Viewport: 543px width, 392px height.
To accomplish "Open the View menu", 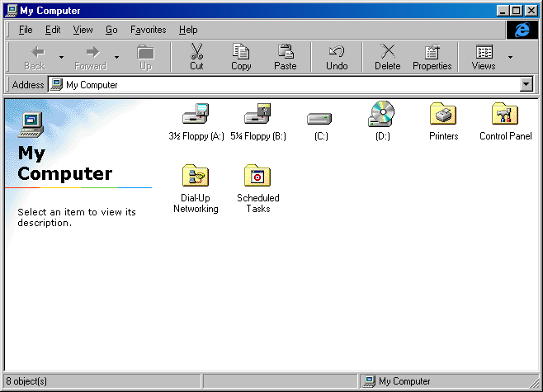I will coord(83,30).
